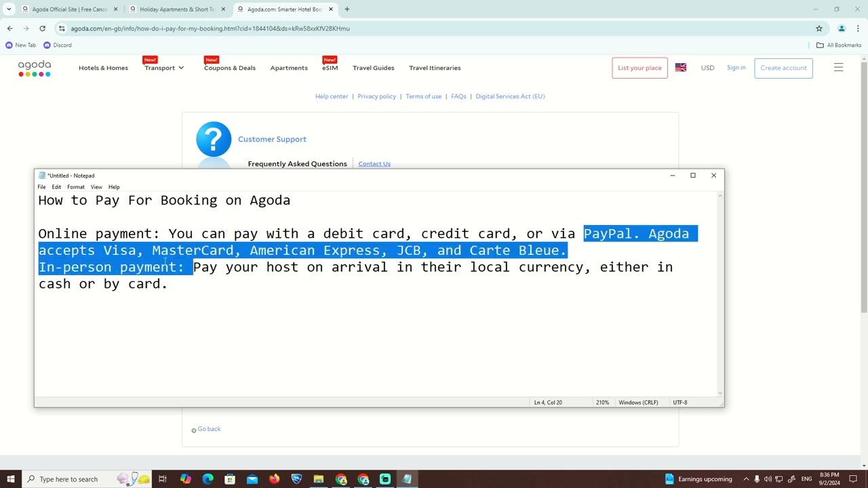Screen dimensions: 868x488
Task: Change language via UK flag icon
Action: coord(681,68)
